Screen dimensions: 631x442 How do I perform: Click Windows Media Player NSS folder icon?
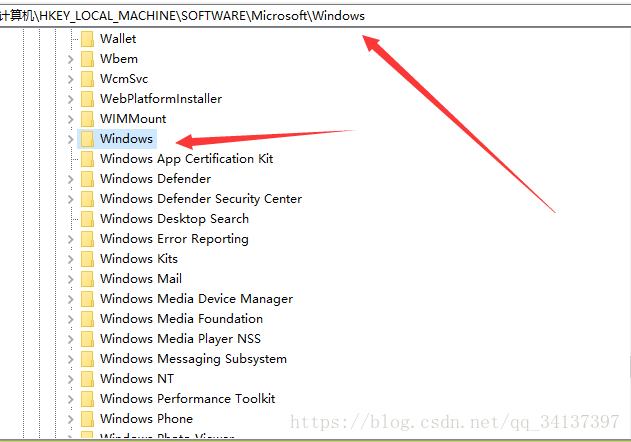(x=87, y=339)
